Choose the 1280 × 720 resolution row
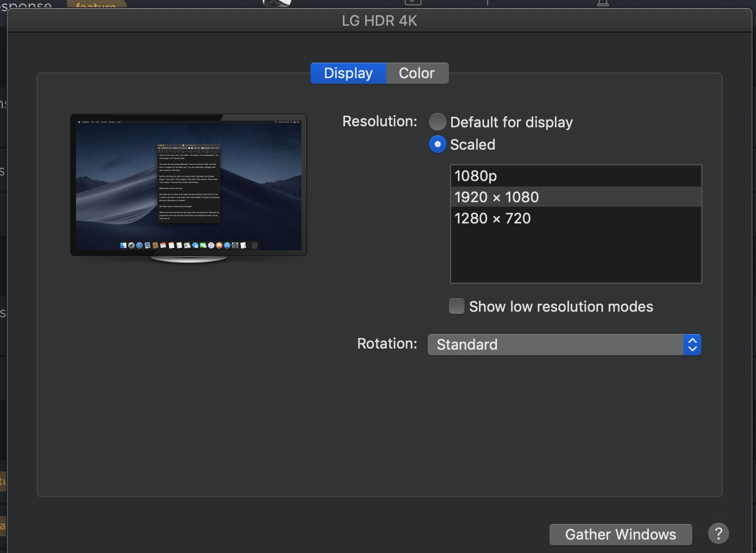 coord(576,218)
